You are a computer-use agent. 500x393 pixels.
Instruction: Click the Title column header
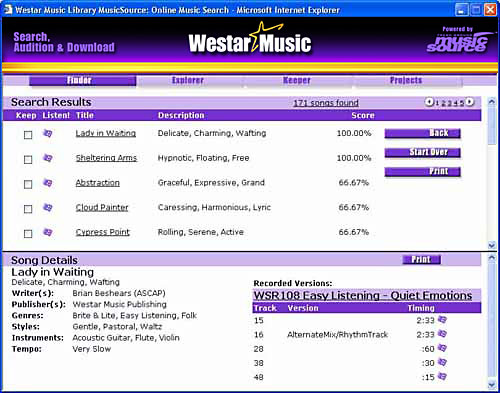click(85, 115)
